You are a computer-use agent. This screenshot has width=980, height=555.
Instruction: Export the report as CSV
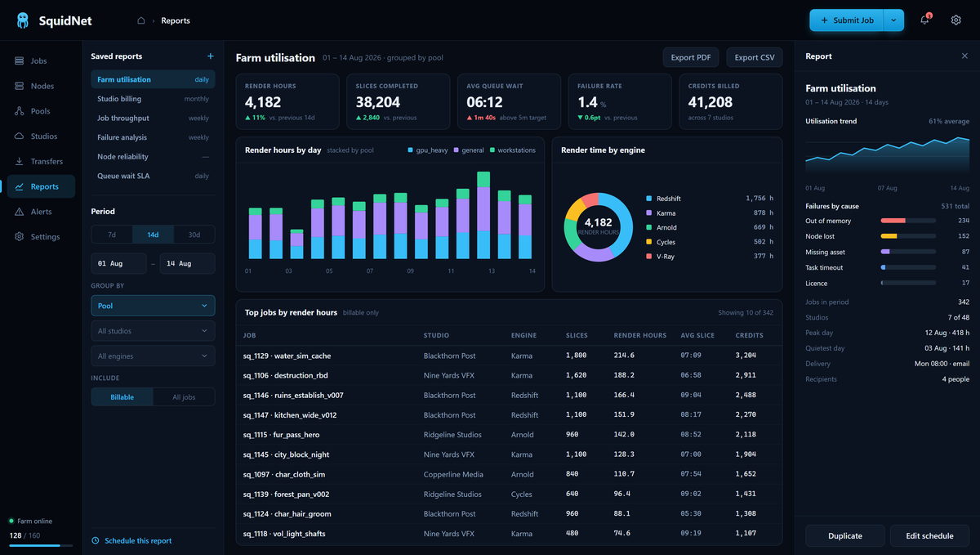(x=755, y=57)
